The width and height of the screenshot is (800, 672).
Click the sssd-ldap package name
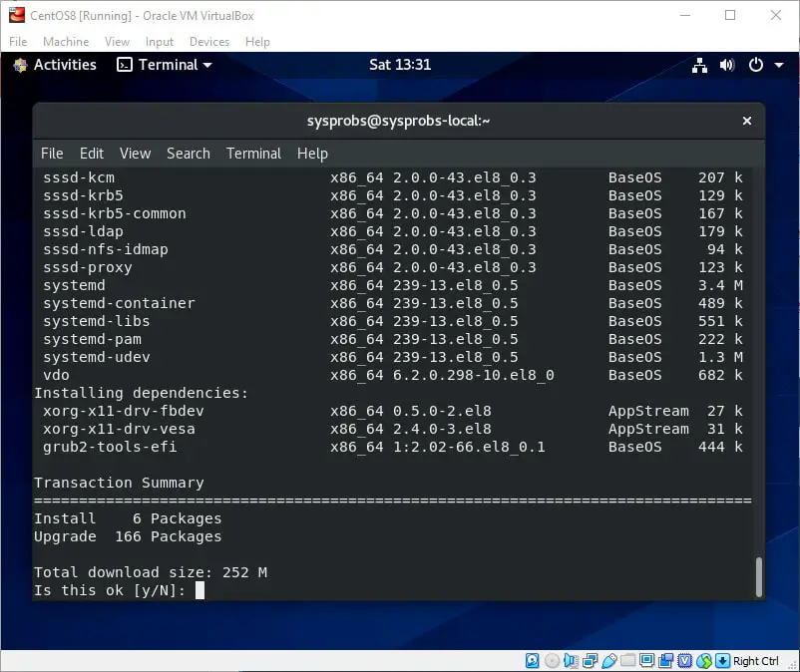(83, 231)
